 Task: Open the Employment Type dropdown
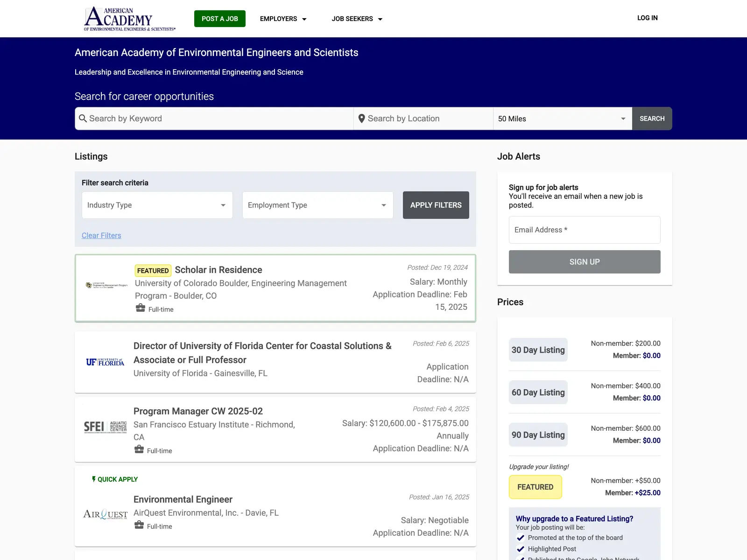(318, 205)
